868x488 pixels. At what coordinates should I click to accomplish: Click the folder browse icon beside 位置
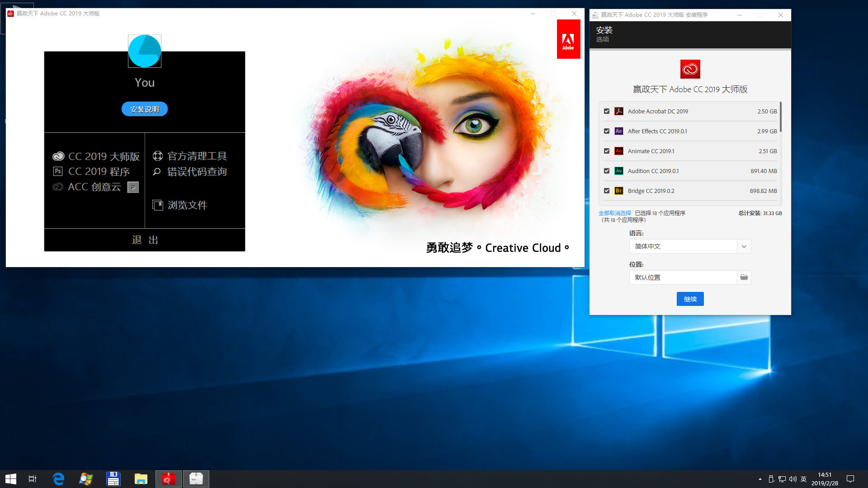coord(744,277)
